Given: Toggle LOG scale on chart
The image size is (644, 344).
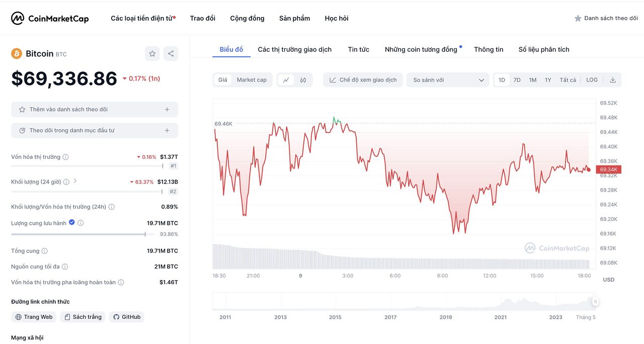Looking at the screenshot, I should coord(592,80).
